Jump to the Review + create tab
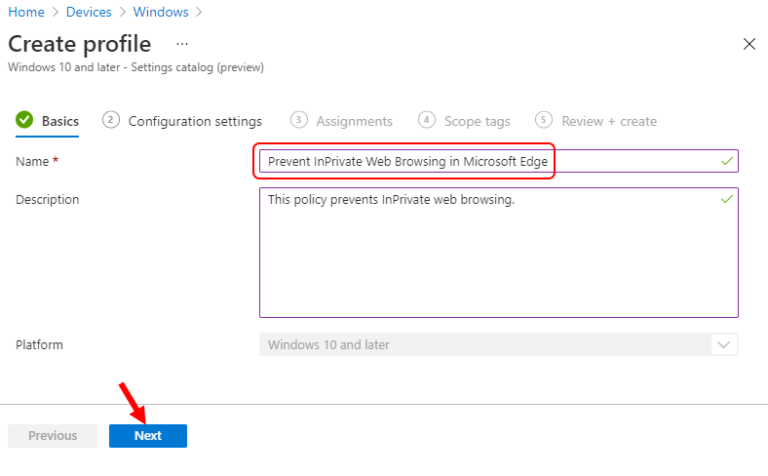The width and height of the screenshot is (768, 476). pos(609,121)
